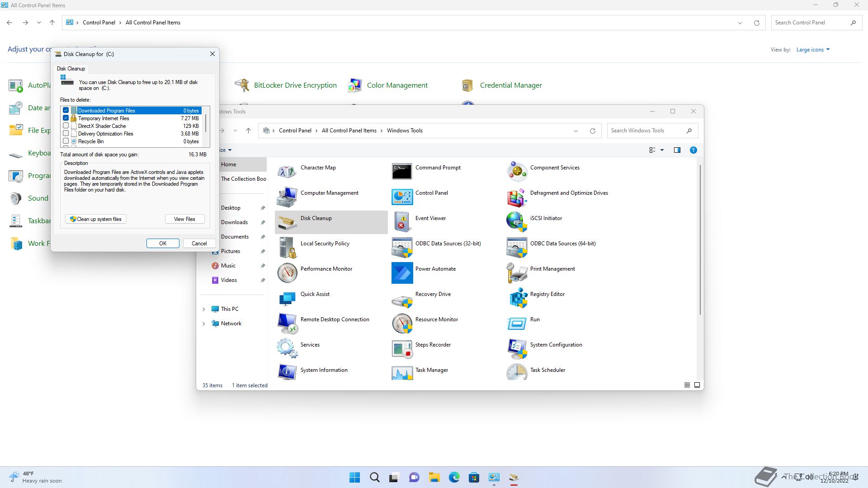This screenshot has height=488, width=868.
Task: Open Microsoft Edge from taskbar
Action: 454,477
